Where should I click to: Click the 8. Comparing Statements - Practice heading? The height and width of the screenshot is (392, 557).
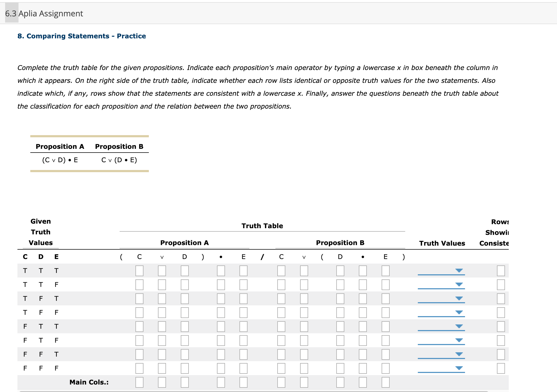pos(82,36)
